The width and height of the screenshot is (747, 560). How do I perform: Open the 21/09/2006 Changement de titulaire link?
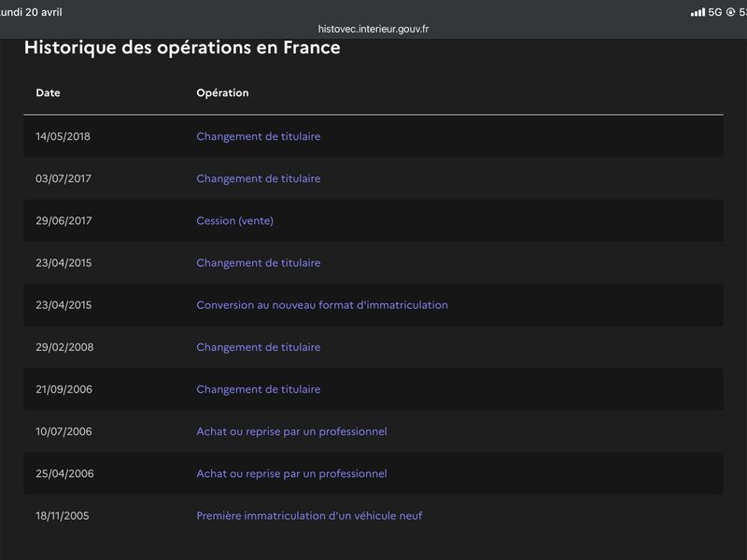[259, 389]
